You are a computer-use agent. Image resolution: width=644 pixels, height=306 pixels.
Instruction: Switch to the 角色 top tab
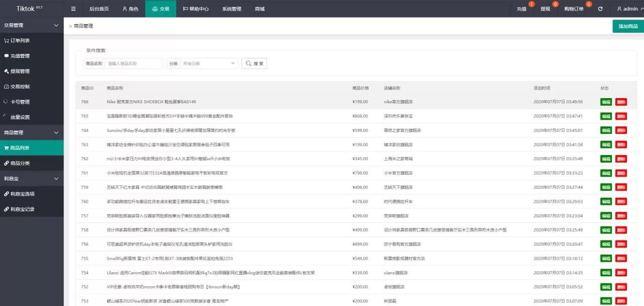[x=130, y=9]
